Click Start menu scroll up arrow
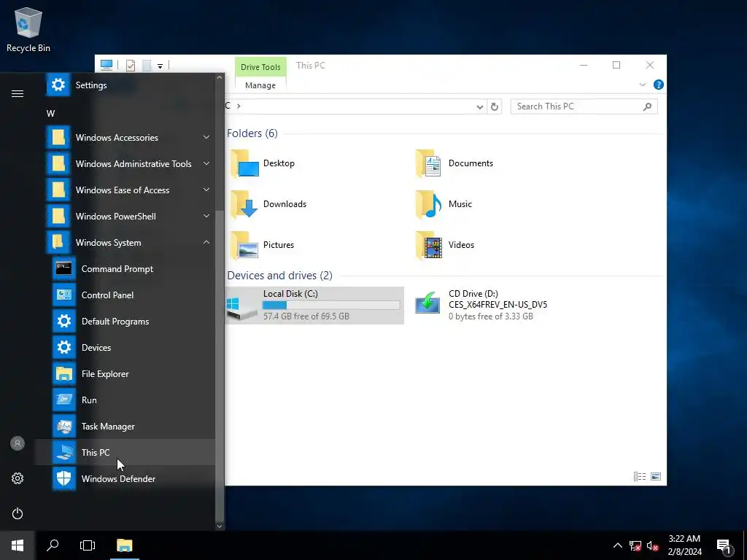The width and height of the screenshot is (747, 560). click(x=220, y=77)
